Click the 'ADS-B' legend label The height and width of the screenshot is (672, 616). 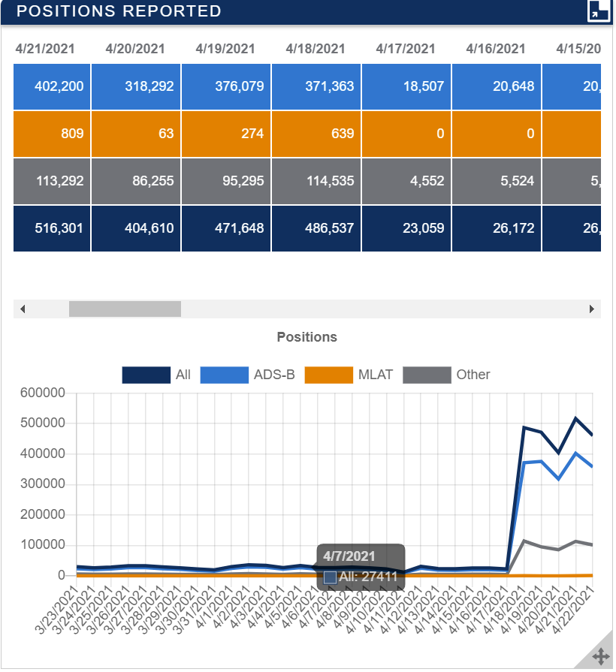274,375
